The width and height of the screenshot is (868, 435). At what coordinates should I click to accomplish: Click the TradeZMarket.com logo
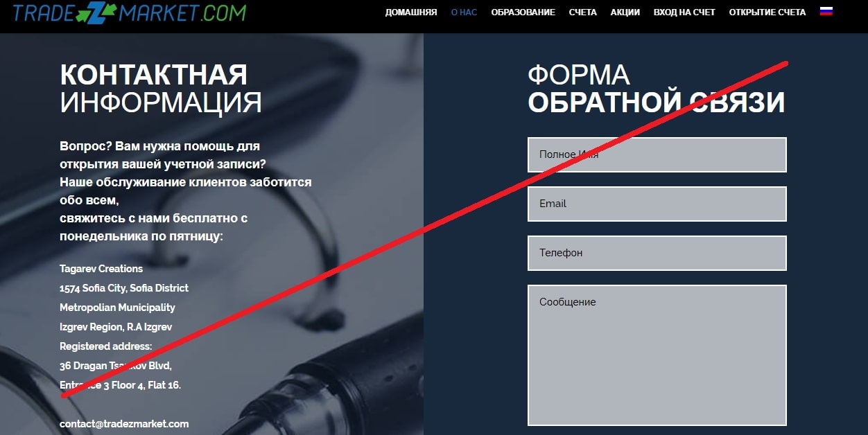[x=130, y=12]
